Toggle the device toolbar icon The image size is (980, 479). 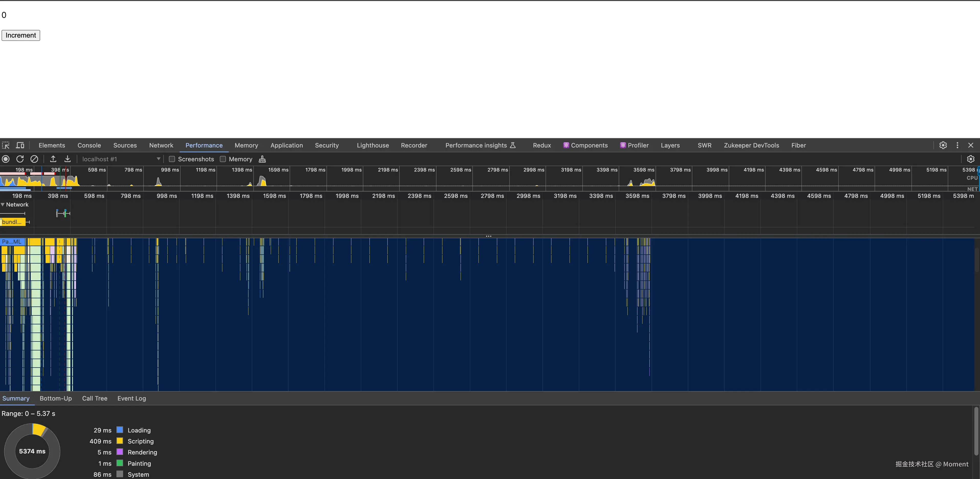click(20, 145)
